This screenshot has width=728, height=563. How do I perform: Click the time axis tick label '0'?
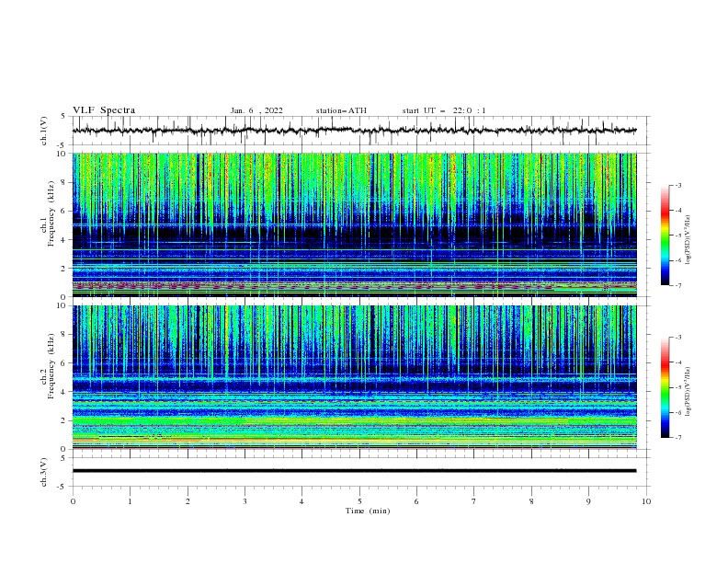pos(73,501)
